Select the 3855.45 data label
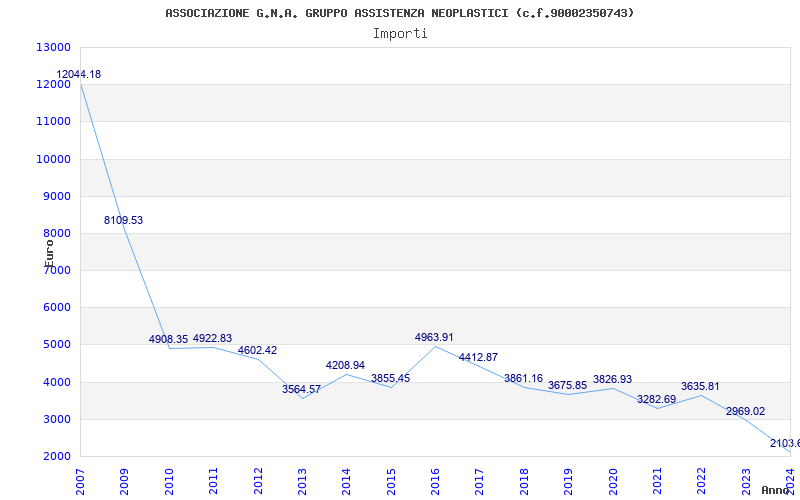Image resolution: width=800 pixels, height=500 pixels. [390, 379]
